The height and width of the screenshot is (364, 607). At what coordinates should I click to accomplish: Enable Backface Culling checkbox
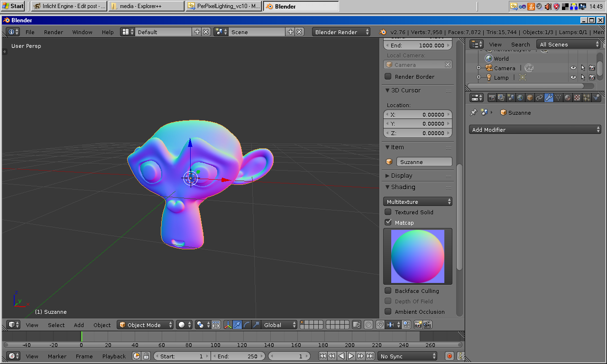point(388,291)
